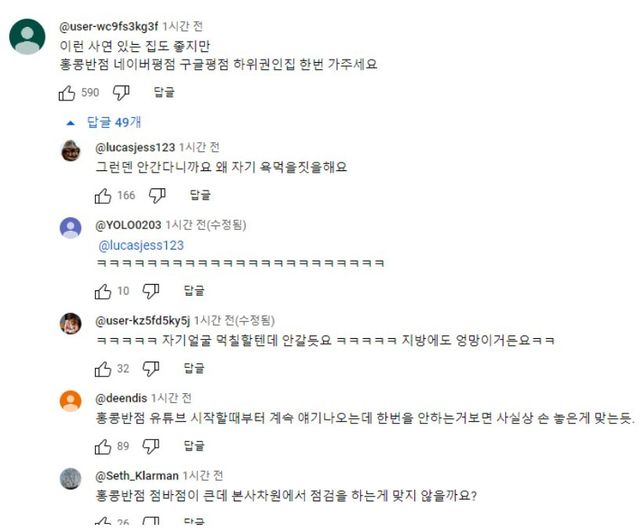Open the @lucasjess123 mention link
The height and width of the screenshot is (532, 640).
[x=142, y=246]
